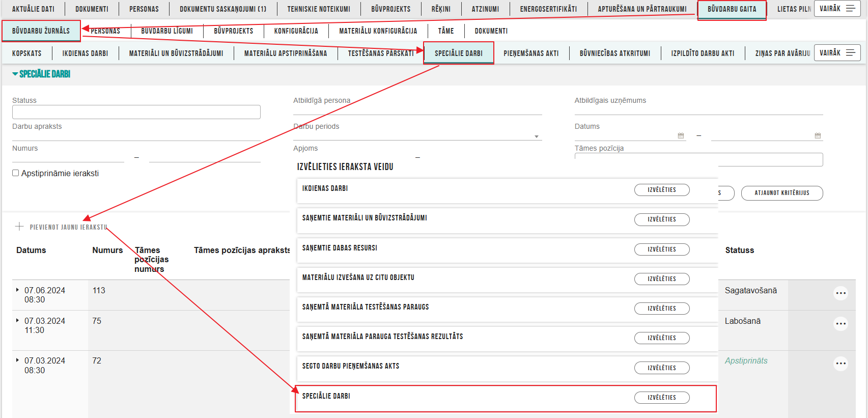The height and width of the screenshot is (418, 868).
Task: Open row actions menu for entry 113
Action: (841, 293)
